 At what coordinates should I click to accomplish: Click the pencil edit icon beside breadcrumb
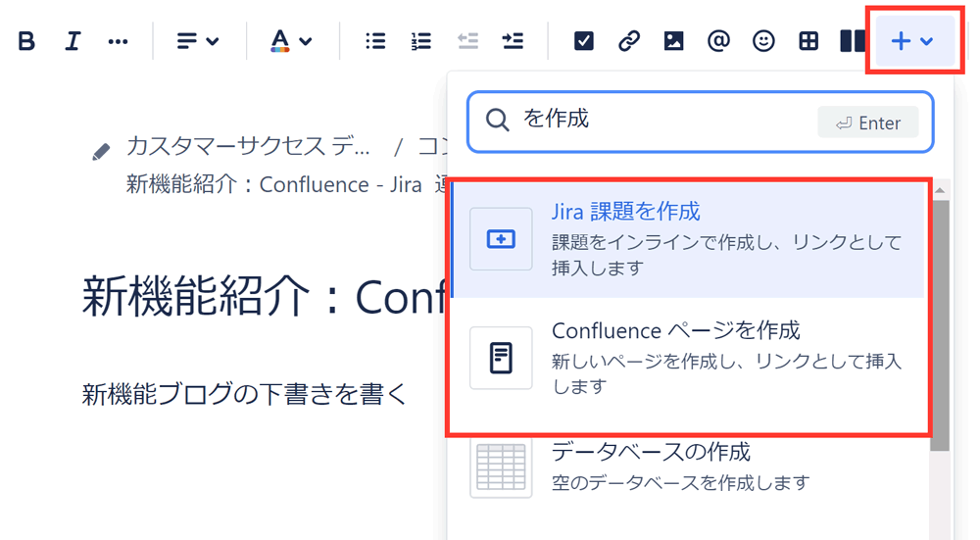[x=101, y=152]
